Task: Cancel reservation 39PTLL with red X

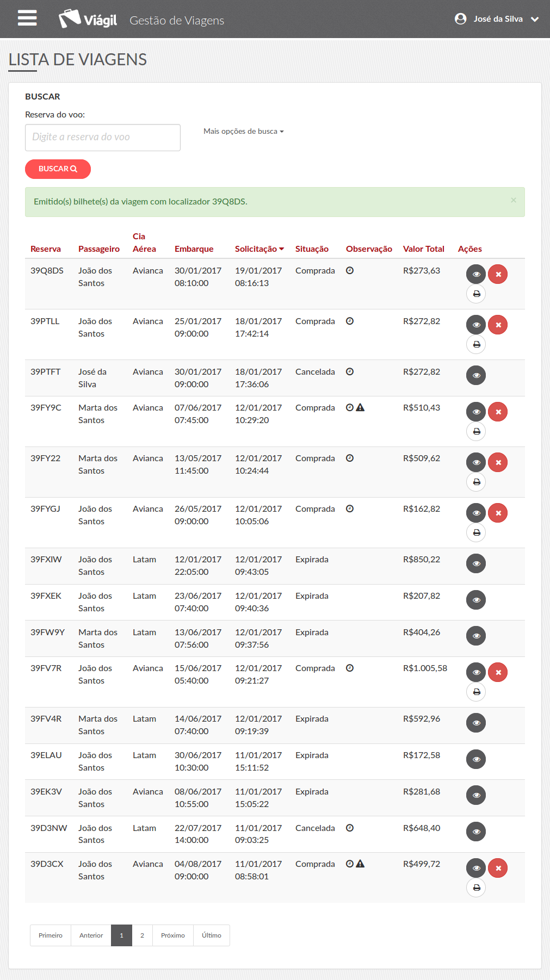Action: [497, 325]
